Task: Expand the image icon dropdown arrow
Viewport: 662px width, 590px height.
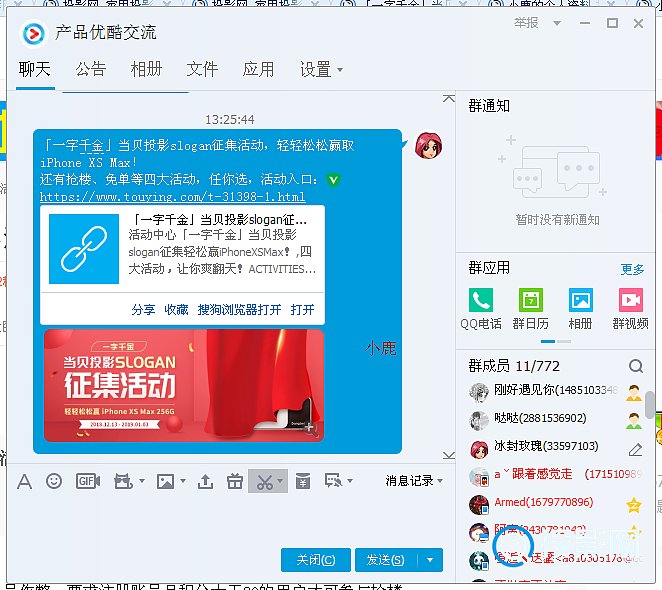Action: 183,481
